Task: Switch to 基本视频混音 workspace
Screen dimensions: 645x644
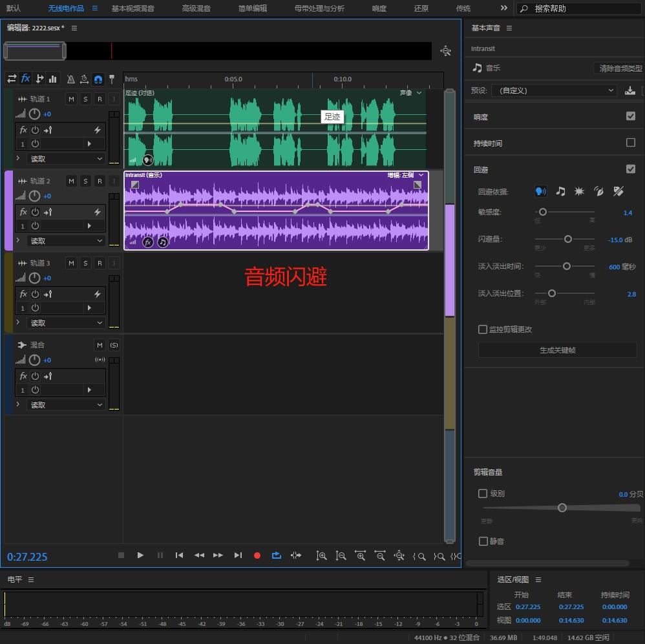Action: click(x=133, y=8)
